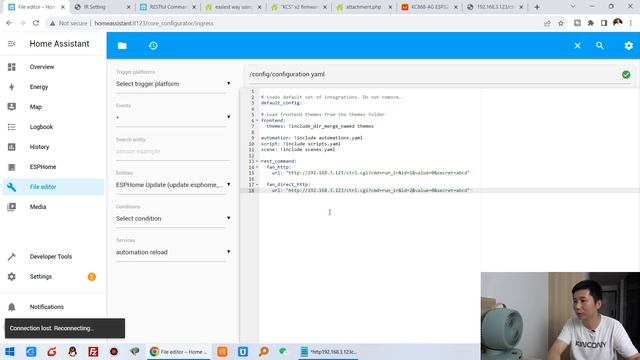Click the File editor wrench icon

pos(11,187)
